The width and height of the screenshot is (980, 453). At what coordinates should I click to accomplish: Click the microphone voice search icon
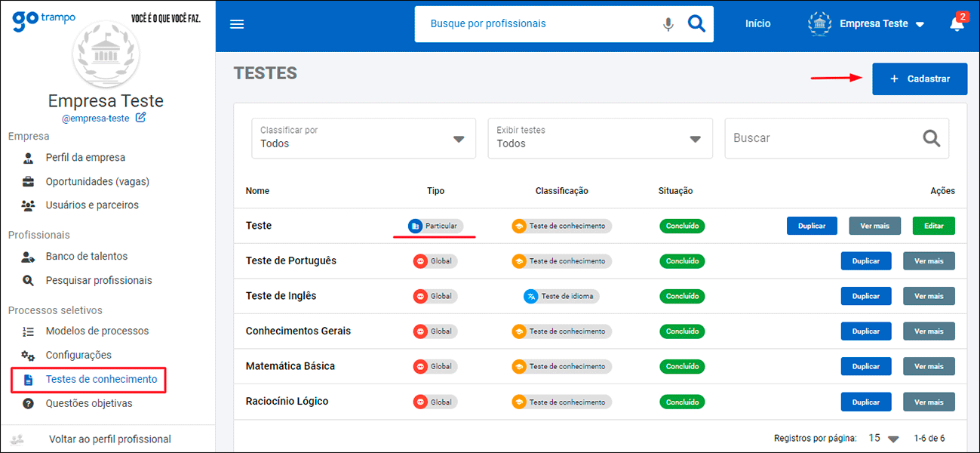coord(668,24)
